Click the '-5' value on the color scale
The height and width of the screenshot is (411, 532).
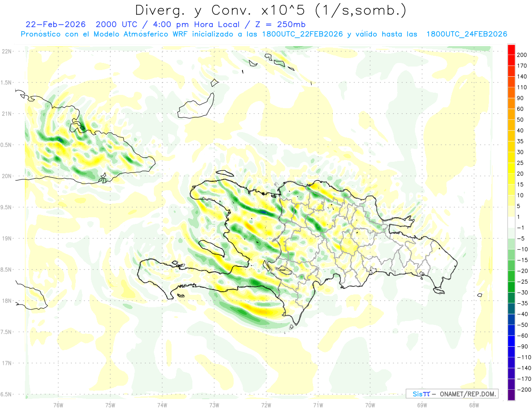[x=522, y=239]
